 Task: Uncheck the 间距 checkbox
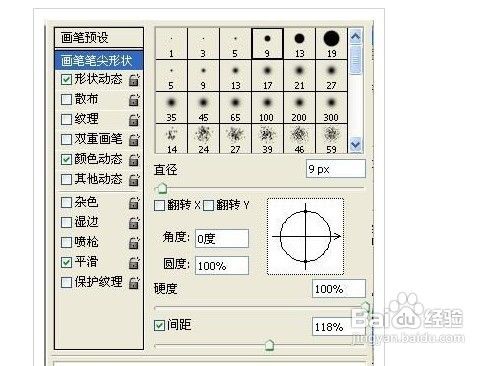tap(159, 325)
